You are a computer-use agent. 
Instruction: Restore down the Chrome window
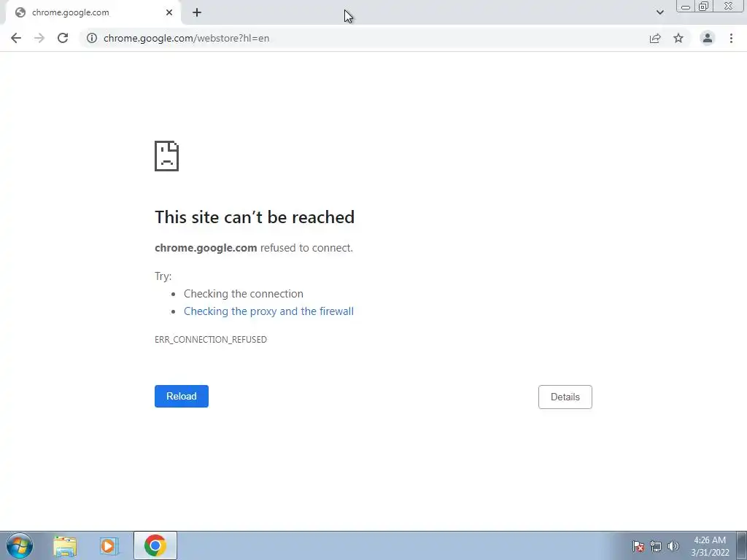[x=703, y=6]
